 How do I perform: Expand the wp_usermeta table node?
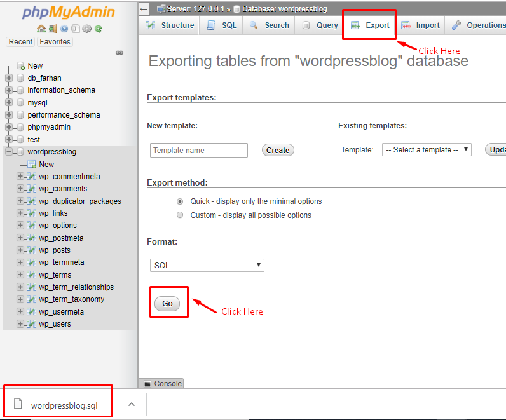[20, 311]
